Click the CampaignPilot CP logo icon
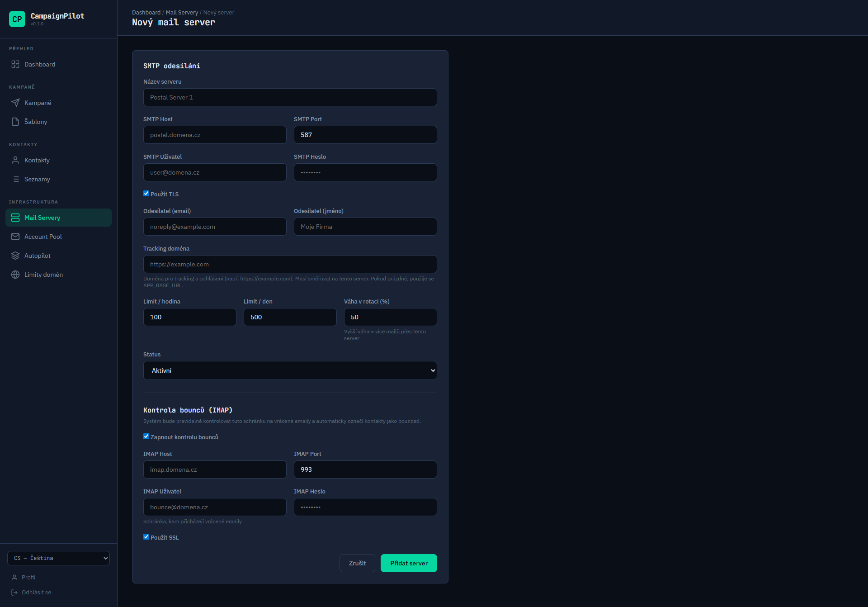Screen dimensions: 868x607 [x=17, y=19]
